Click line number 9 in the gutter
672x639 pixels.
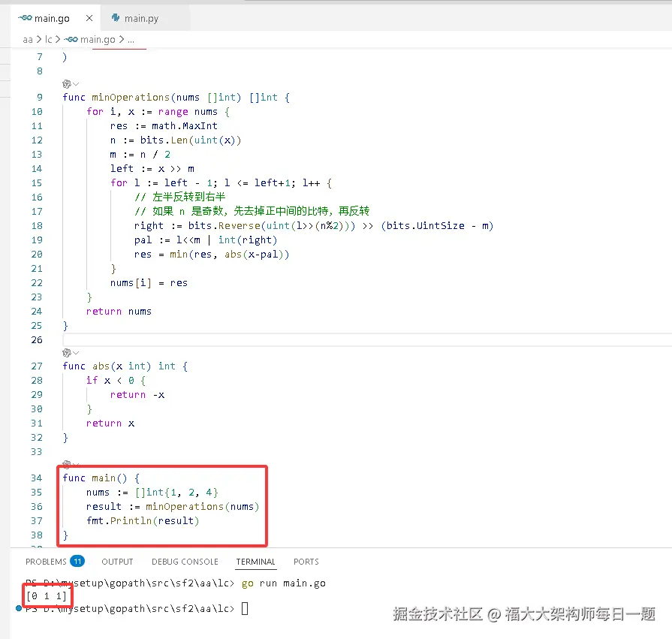pos(40,98)
